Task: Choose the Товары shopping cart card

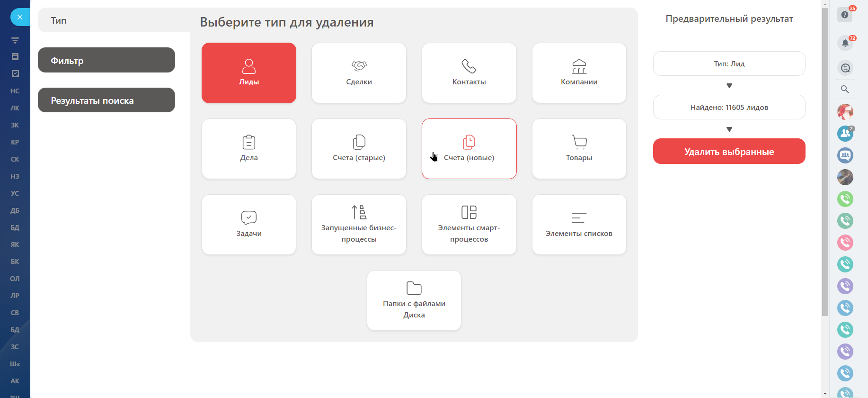Action: tap(579, 149)
